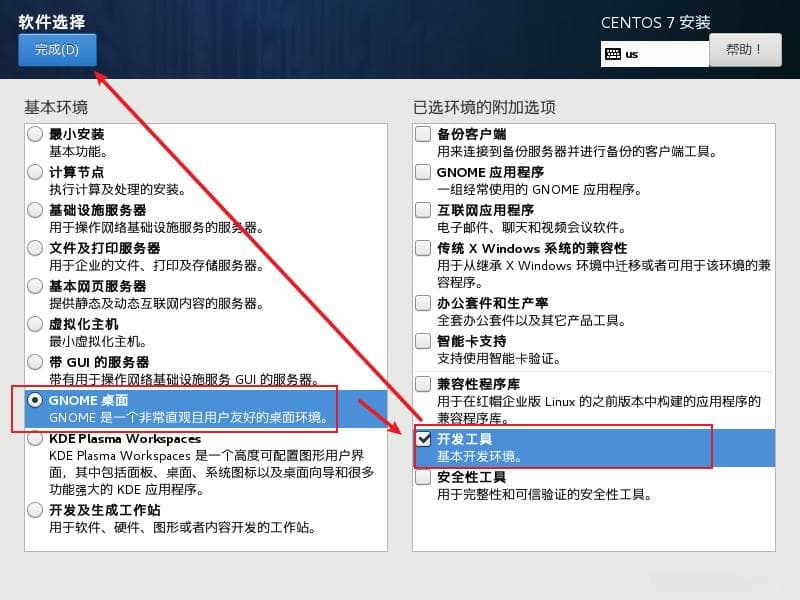Click the 完成(D) done button
The image size is (800, 600).
tap(57, 49)
